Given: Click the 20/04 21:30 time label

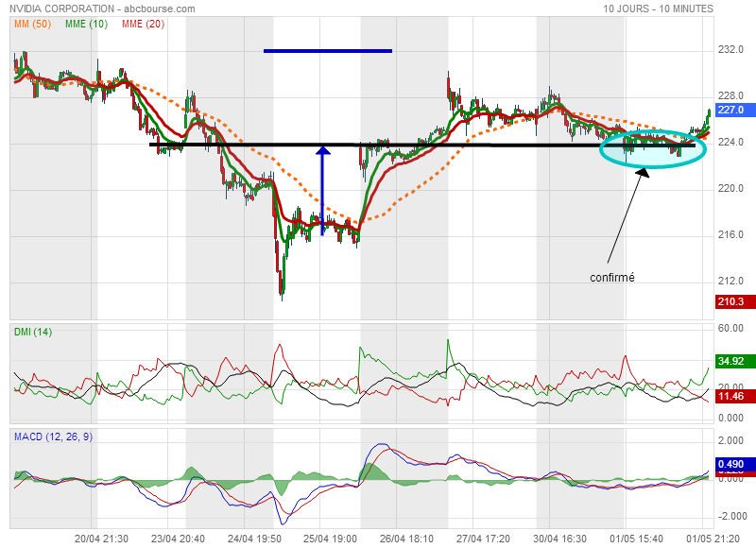Looking at the screenshot, I should (x=101, y=539).
